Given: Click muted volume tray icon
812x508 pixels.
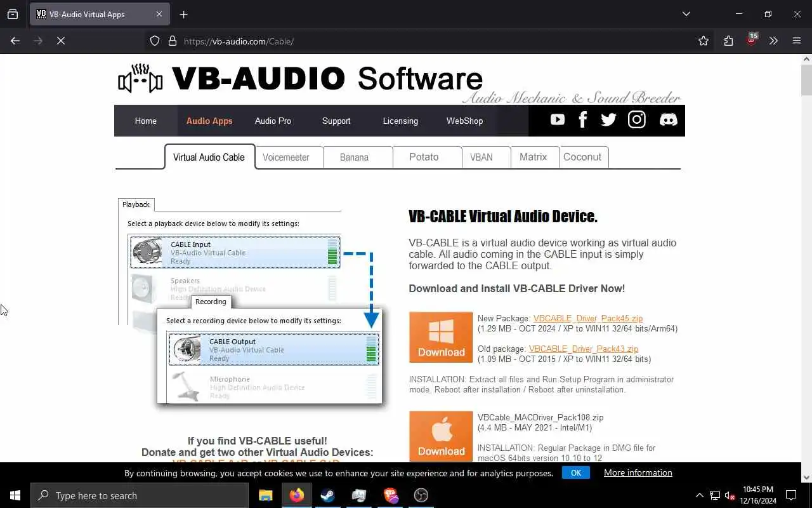Looking at the screenshot, I should pyautogui.click(x=730, y=495).
